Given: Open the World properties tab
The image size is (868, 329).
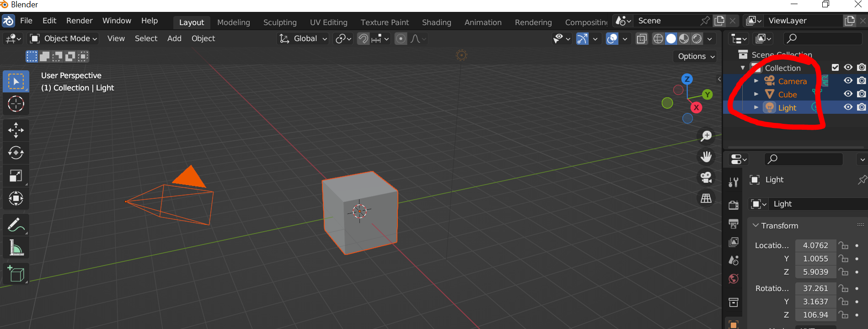Looking at the screenshot, I should click(x=734, y=279).
